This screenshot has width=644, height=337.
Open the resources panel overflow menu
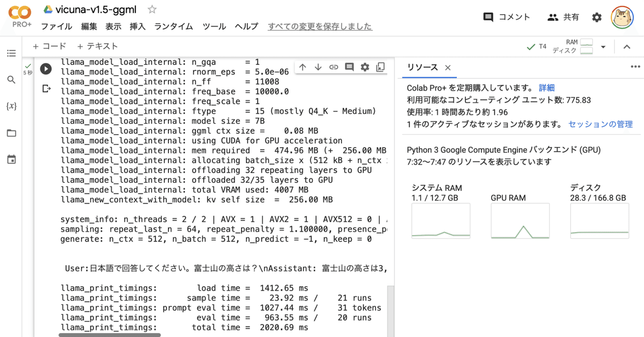tap(635, 66)
